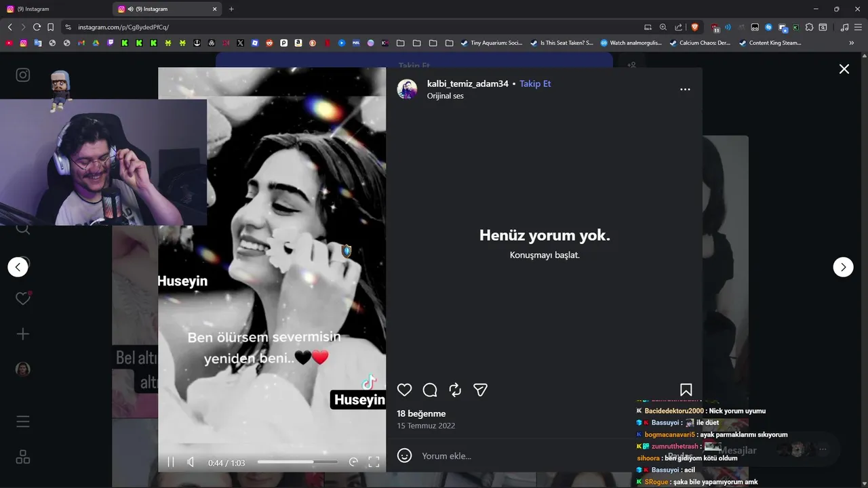
Task: View site information in the address bar
Action: pos(68,27)
